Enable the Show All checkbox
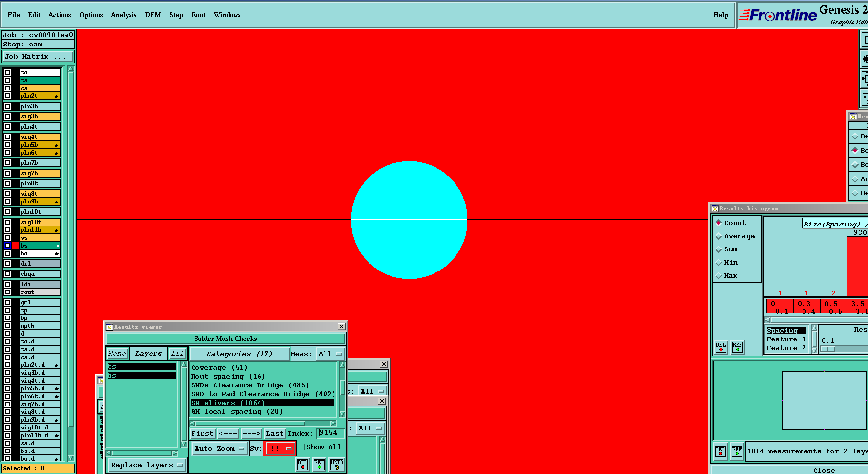Viewport: 868px width, 474px height. (x=302, y=447)
